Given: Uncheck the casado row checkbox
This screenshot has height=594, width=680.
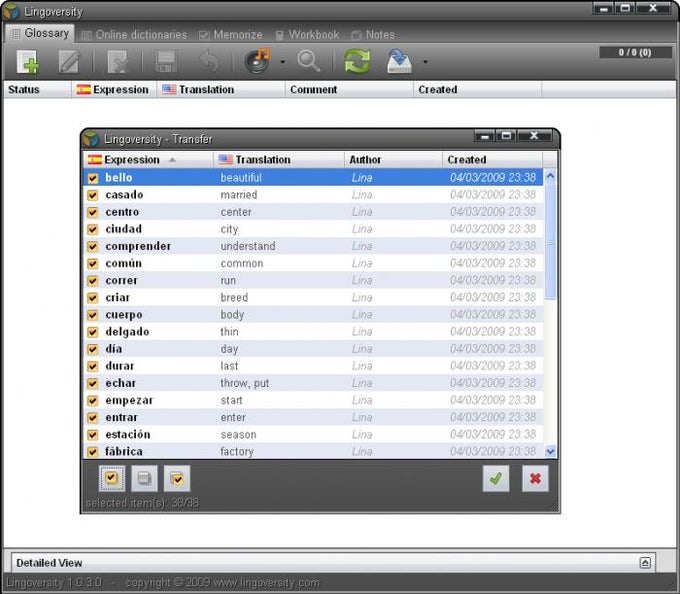Looking at the screenshot, I should (93, 195).
